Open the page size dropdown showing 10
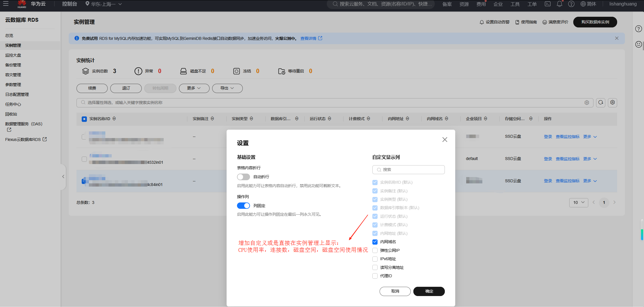 579,202
